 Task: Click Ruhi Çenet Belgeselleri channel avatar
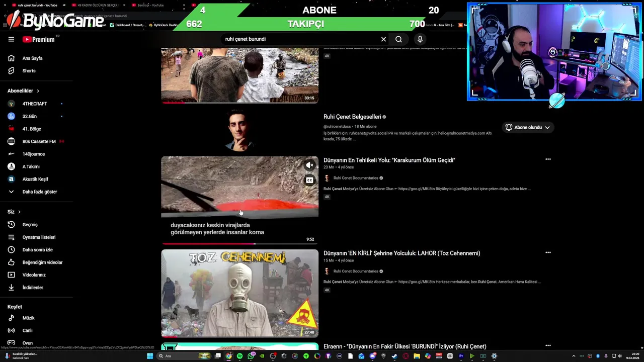click(239, 130)
